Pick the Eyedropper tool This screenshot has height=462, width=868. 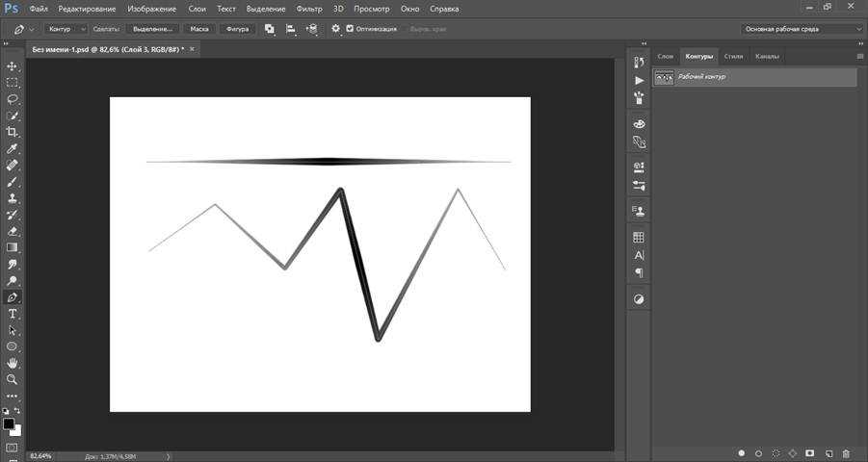coord(13,149)
